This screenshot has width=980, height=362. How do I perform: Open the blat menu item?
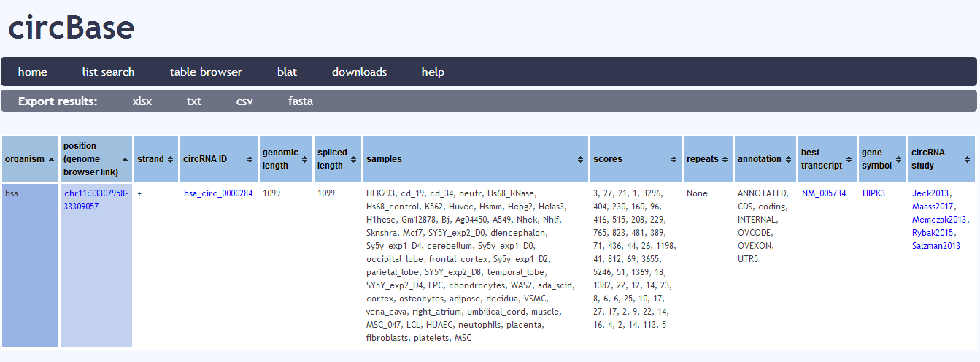(287, 72)
